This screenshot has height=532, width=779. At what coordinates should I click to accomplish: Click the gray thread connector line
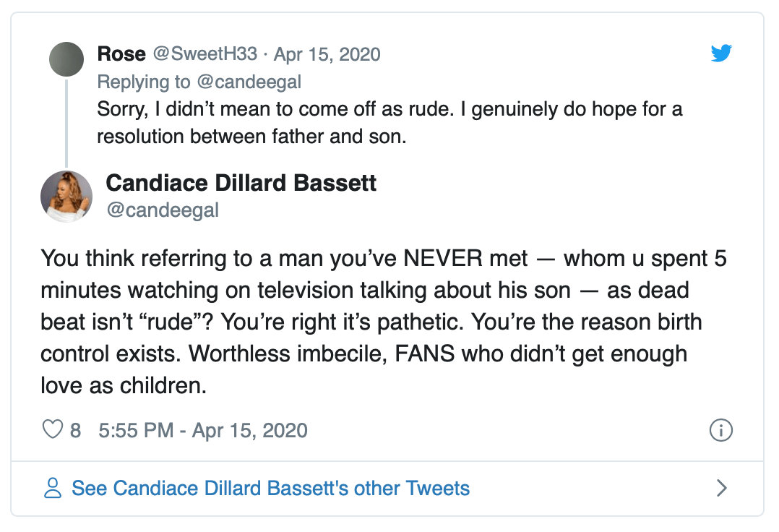pos(66,123)
